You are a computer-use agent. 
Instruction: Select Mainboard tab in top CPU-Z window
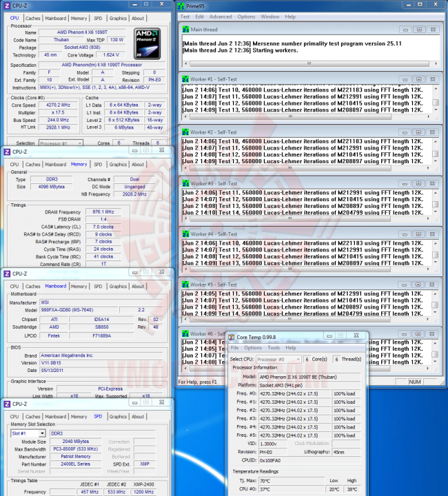tap(56, 19)
